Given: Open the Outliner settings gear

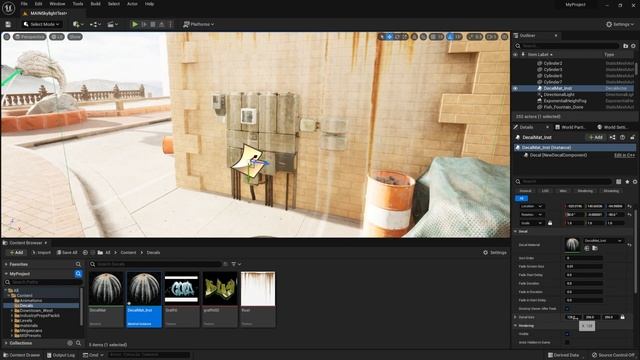Looking at the screenshot, I should [x=633, y=46].
